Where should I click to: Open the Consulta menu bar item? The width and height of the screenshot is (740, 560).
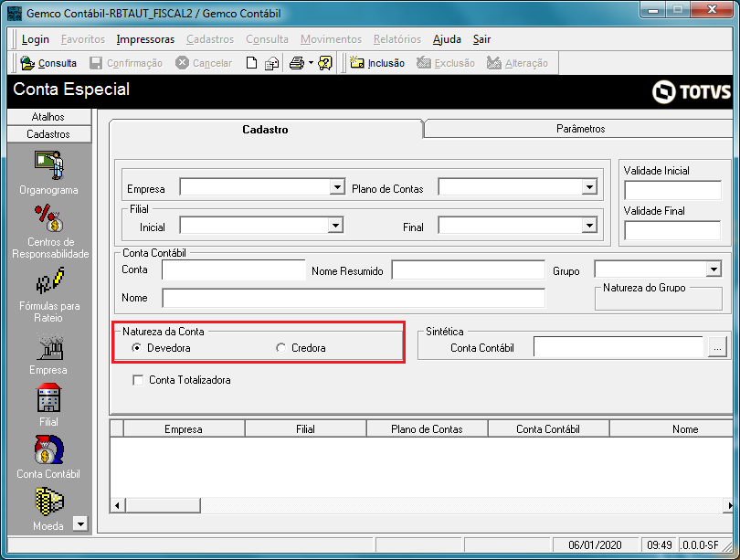click(267, 39)
